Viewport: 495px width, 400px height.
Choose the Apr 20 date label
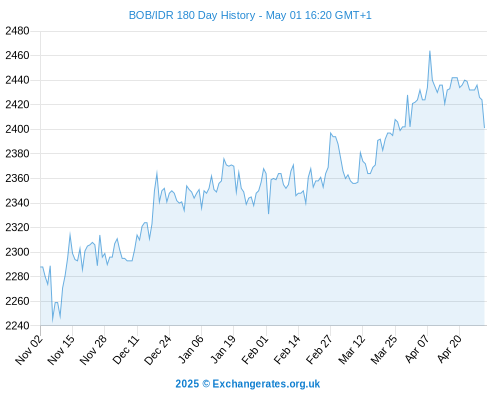coord(449,349)
